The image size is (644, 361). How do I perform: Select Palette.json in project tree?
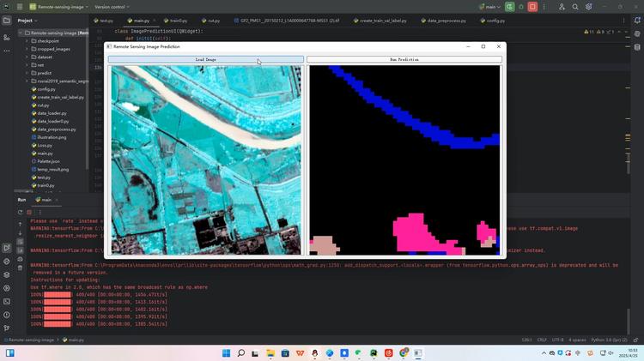(x=48, y=161)
